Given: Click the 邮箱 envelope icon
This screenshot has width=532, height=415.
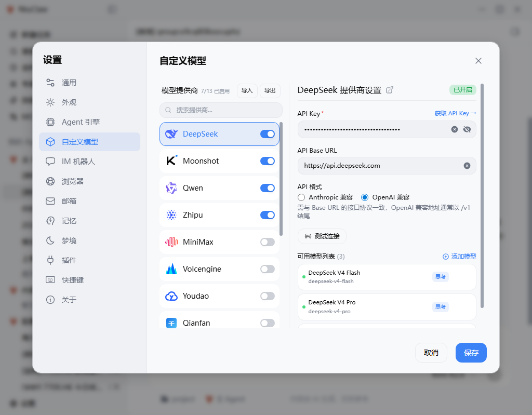Looking at the screenshot, I should (x=50, y=201).
